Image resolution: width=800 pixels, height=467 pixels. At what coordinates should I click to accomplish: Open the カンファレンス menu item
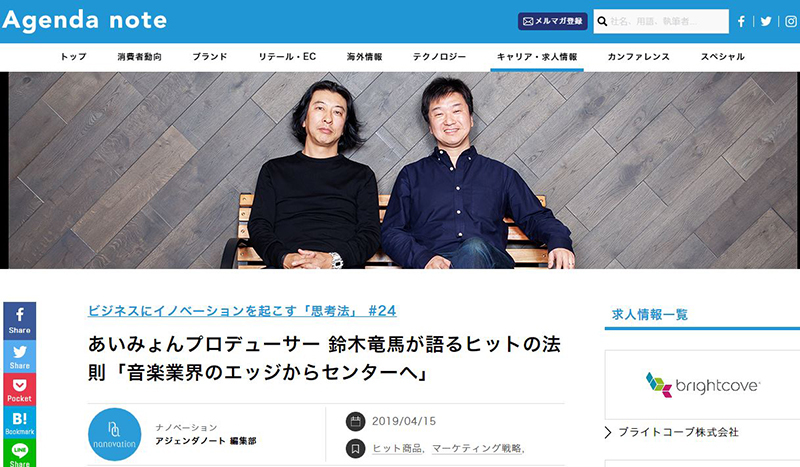638,57
